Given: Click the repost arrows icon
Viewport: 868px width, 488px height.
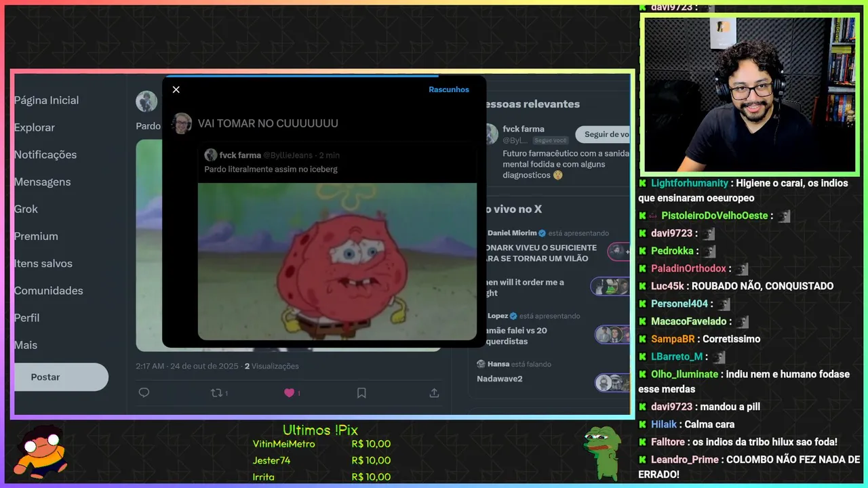Looking at the screenshot, I should (x=216, y=392).
